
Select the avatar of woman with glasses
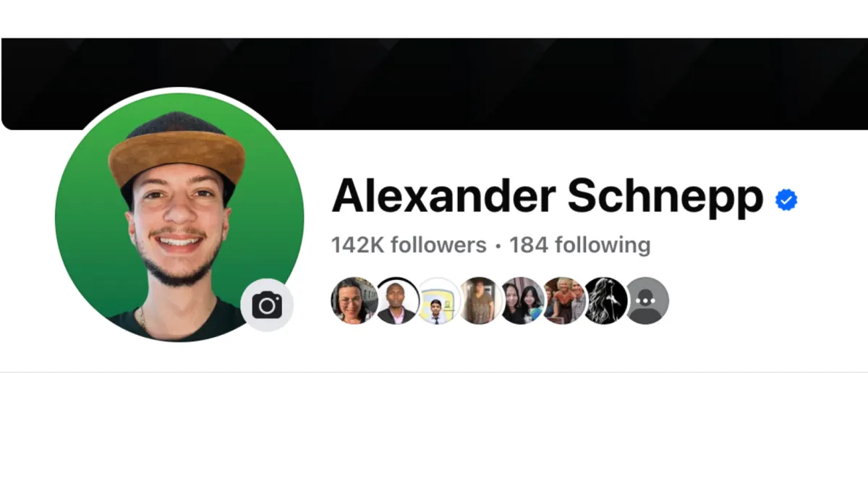[x=354, y=301]
